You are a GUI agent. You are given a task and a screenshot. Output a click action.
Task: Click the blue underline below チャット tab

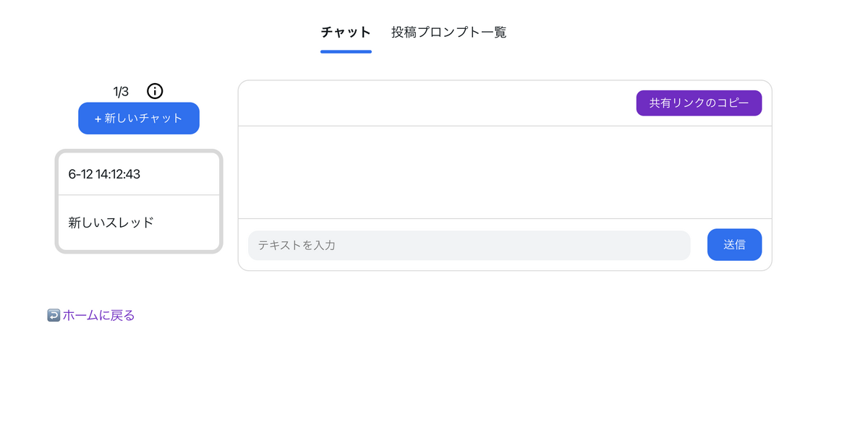click(x=346, y=51)
